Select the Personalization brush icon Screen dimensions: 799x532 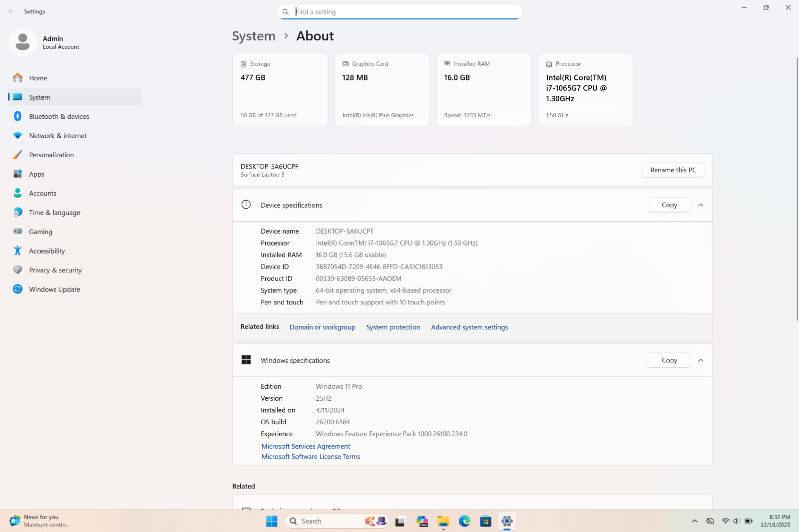click(17, 155)
